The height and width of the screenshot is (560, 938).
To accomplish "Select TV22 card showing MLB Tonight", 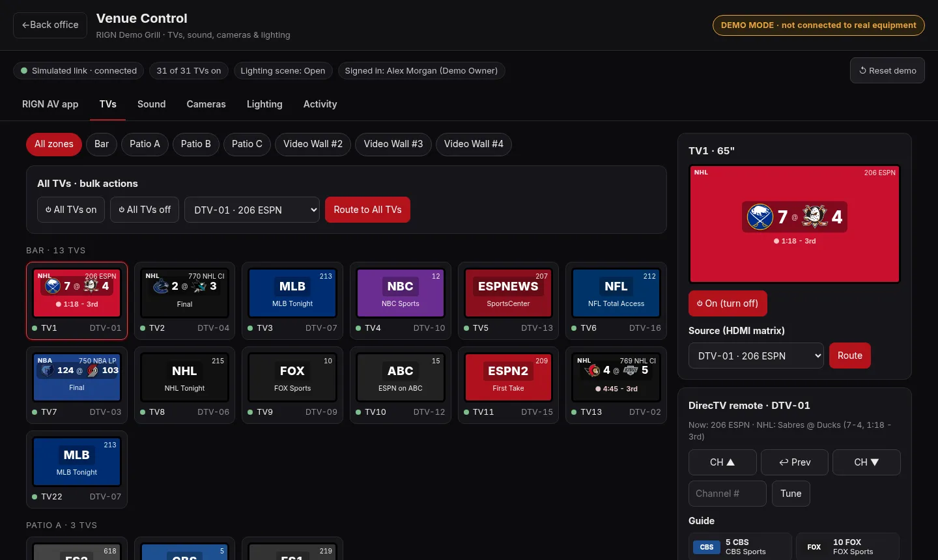I will coord(77,469).
